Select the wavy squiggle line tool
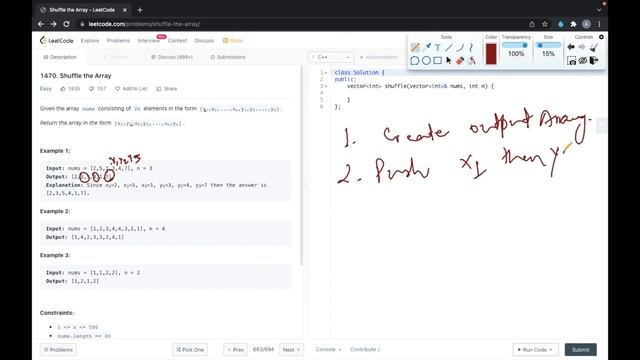 tap(471, 48)
